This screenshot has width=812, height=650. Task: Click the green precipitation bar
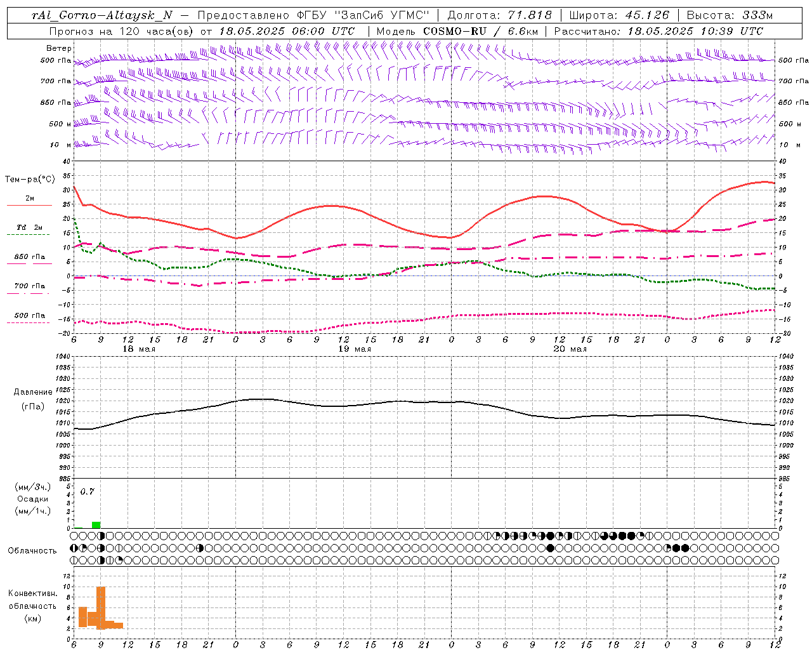pos(96,525)
